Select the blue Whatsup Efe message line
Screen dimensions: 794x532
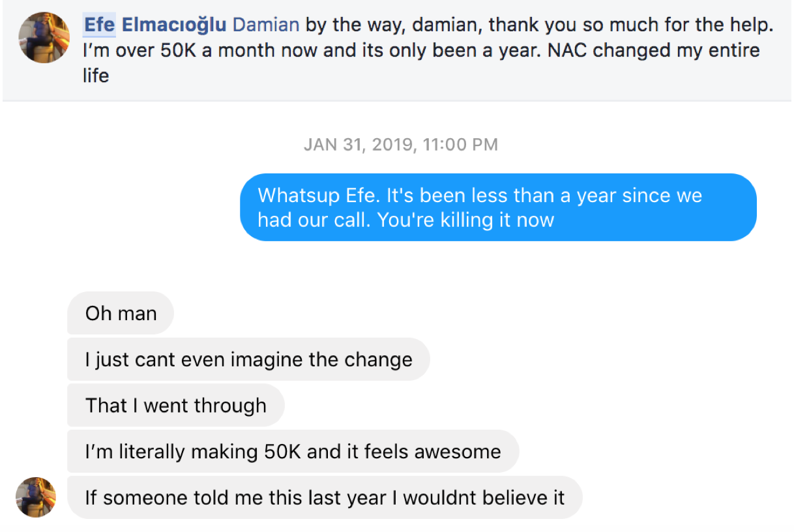pyautogui.click(x=480, y=196)
